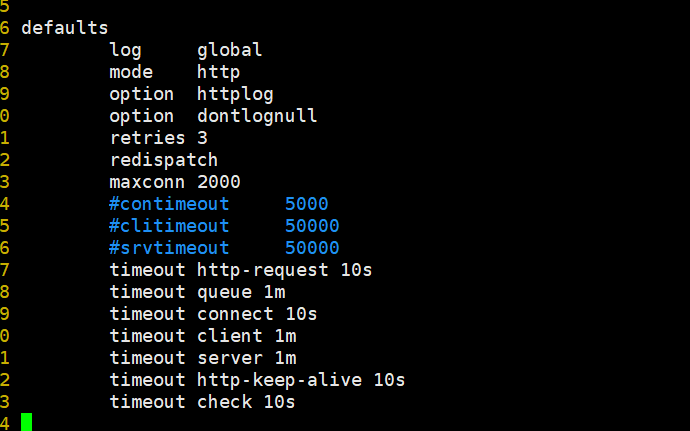Click timeout connect 10s setting
The image size is (690, 431).
(x=213, y=314)
